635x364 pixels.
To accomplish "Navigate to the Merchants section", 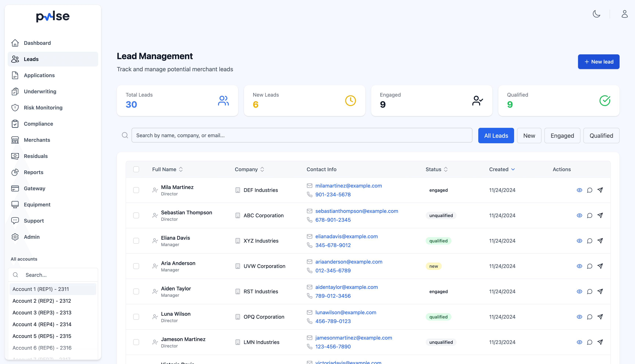I will (37, 140).
